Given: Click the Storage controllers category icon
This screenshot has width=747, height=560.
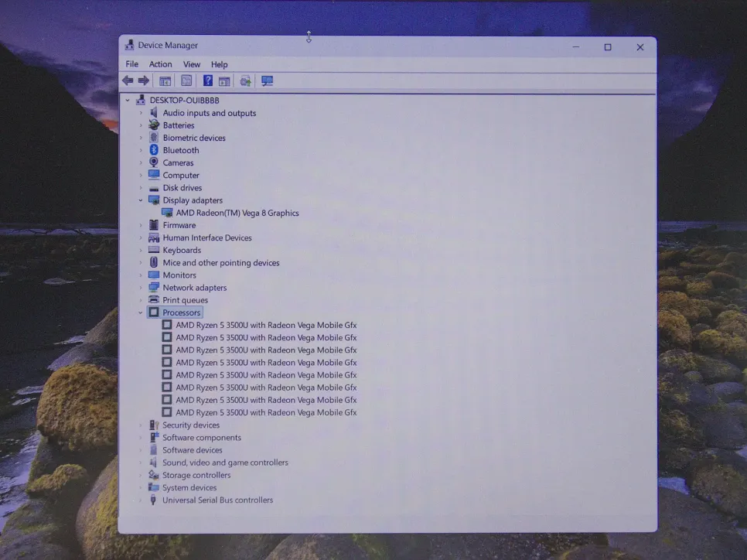Looking at the screenshot, I should point(153,475).
